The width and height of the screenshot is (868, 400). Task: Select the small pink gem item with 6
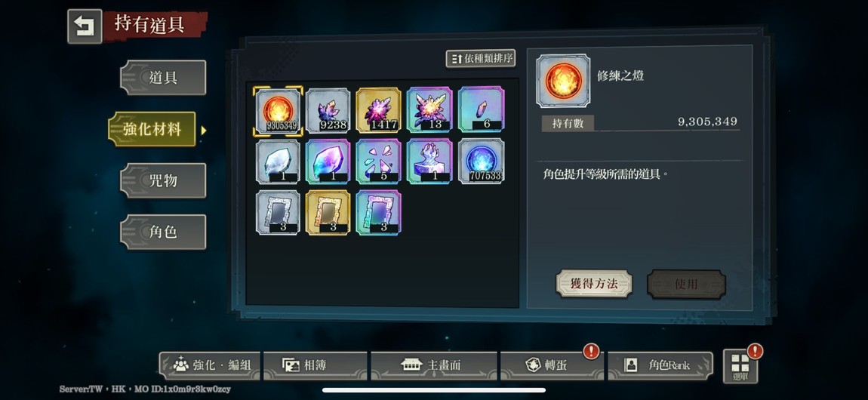481,109
